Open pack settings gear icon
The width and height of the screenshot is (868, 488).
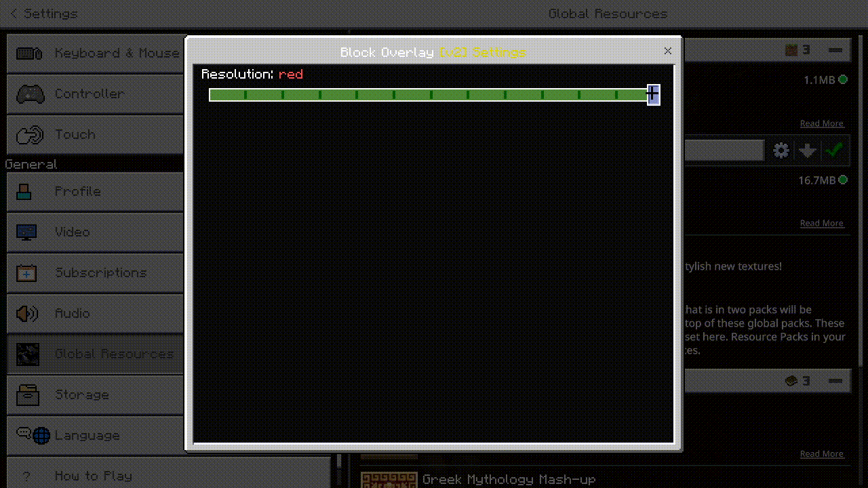point(781,150)
